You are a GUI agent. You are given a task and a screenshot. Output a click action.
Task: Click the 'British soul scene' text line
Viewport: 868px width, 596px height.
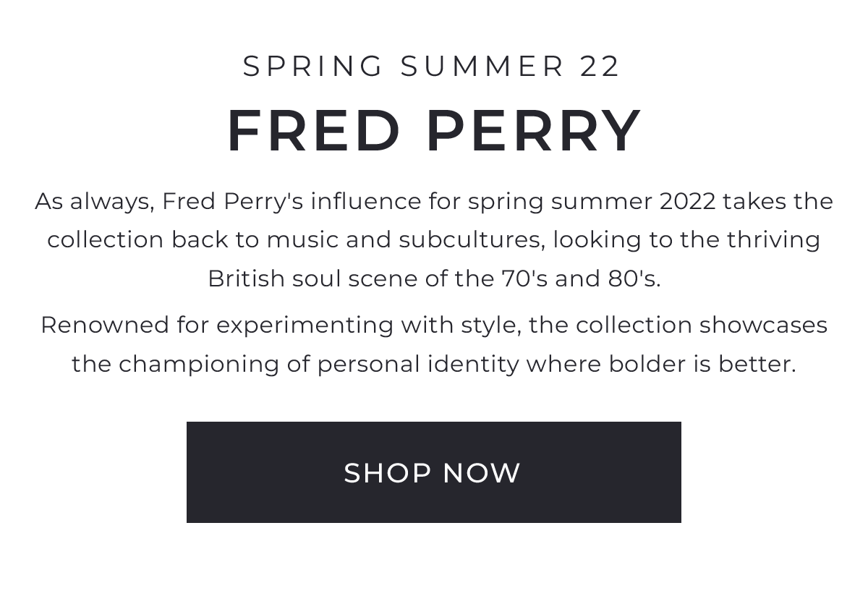pos(434,278)
